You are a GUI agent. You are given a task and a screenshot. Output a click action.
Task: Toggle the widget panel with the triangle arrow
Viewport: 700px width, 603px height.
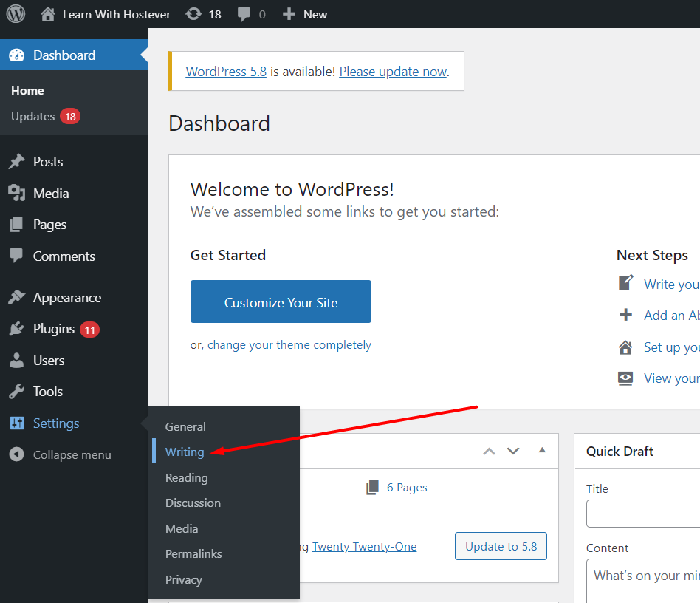542,450
